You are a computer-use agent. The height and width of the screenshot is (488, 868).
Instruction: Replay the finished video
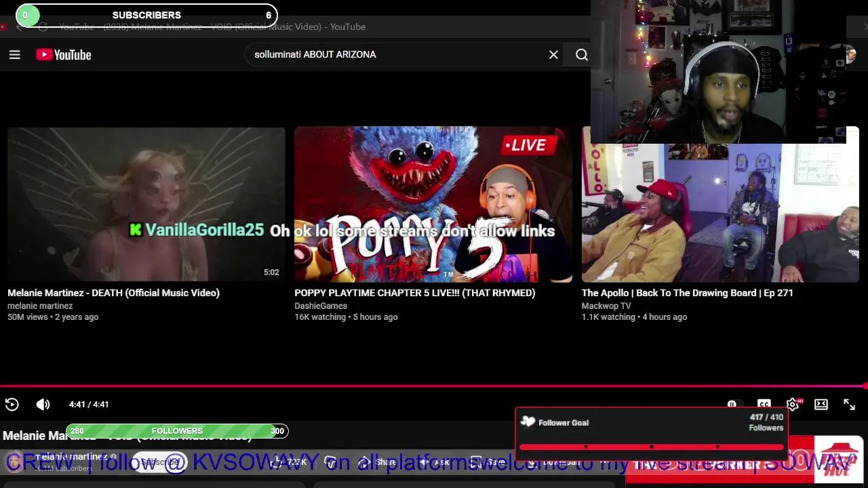12,405
